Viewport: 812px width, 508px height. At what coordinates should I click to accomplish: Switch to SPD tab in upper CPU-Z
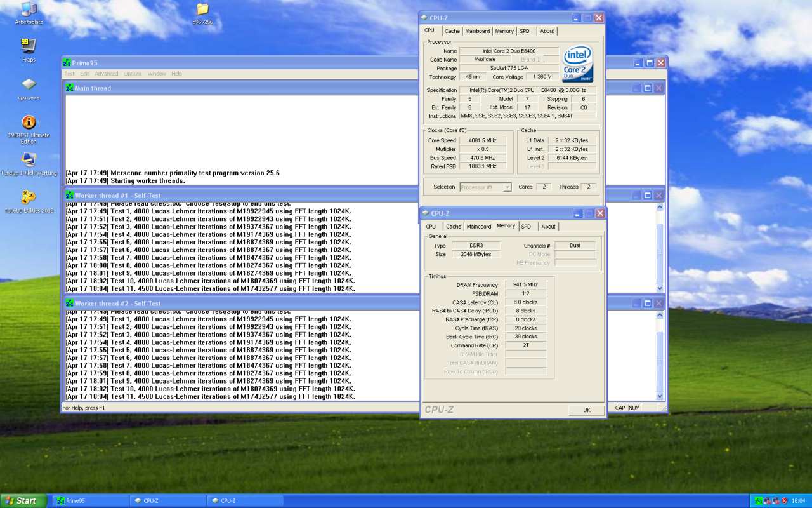[525, 31]
